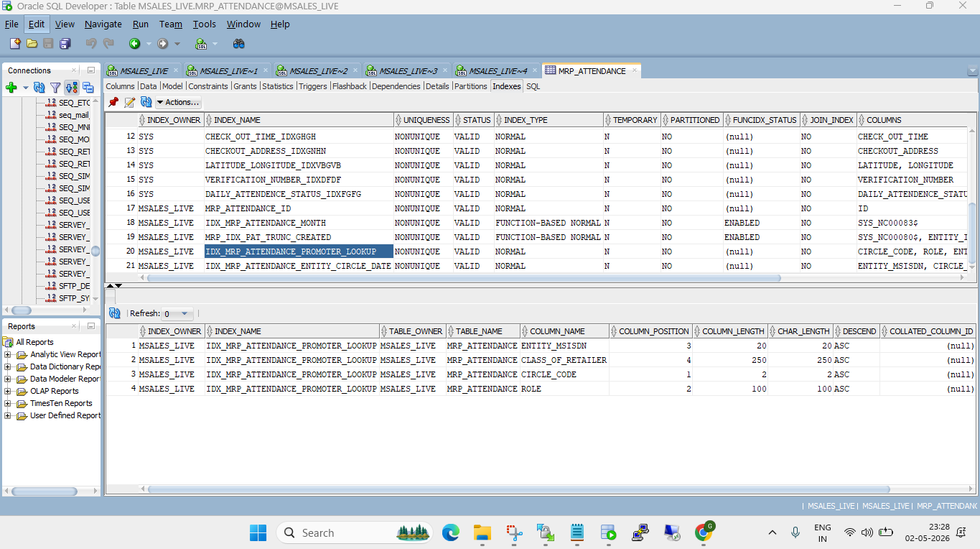Click the Indexes table horizontal scrollbar

tap(463, 277)
